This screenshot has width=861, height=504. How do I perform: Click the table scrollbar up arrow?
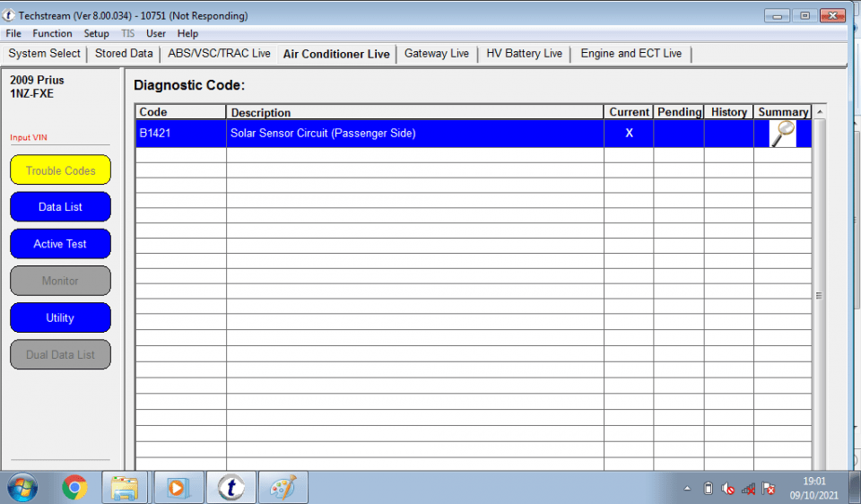point(819,112)
